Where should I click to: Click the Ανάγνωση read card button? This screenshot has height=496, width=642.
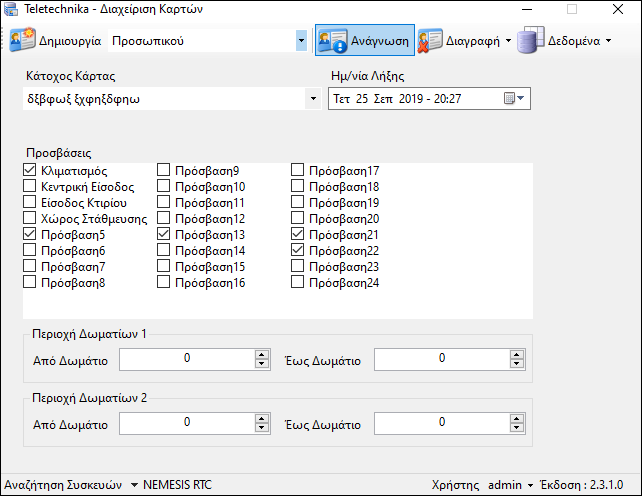[364, 40]
